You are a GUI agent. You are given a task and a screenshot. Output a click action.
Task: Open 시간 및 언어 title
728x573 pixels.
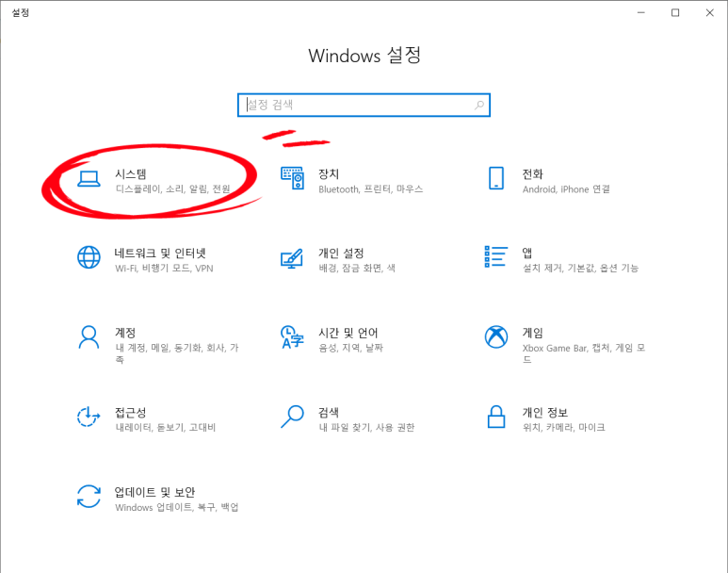348,333
